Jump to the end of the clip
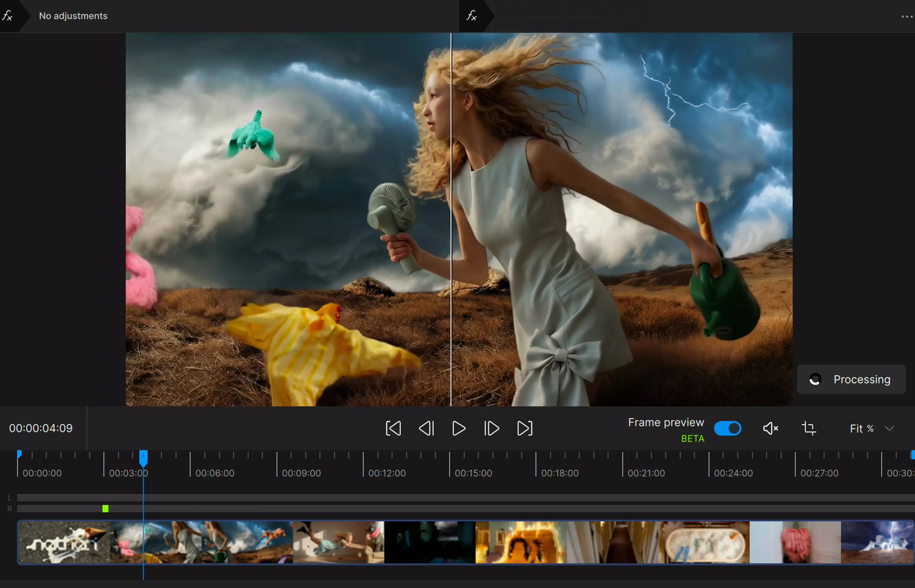The height and width of the screenshot is (588, 915). 525,429
